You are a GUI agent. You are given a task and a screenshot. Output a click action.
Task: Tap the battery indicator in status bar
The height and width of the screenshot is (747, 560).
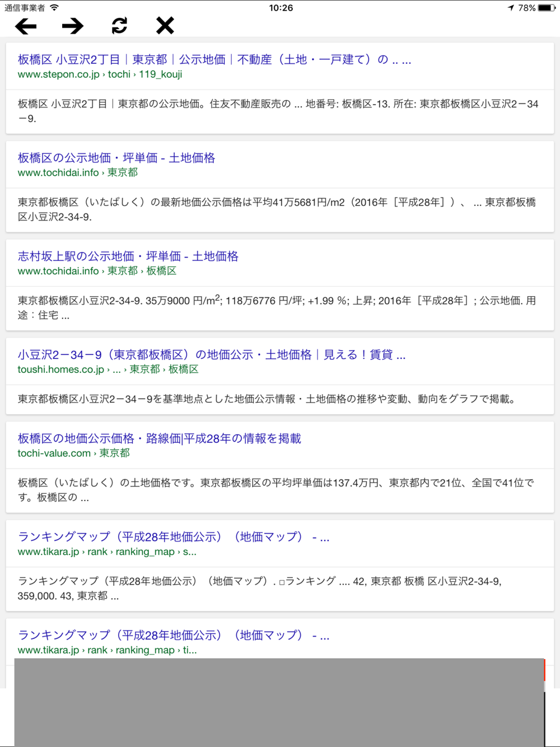[x=547, y=8]
